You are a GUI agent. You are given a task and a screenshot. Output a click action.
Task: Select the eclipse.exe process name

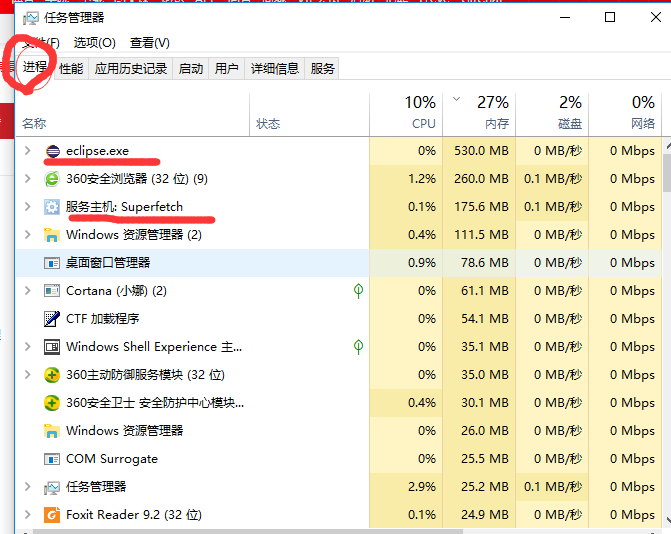click(x=98, y=151)
